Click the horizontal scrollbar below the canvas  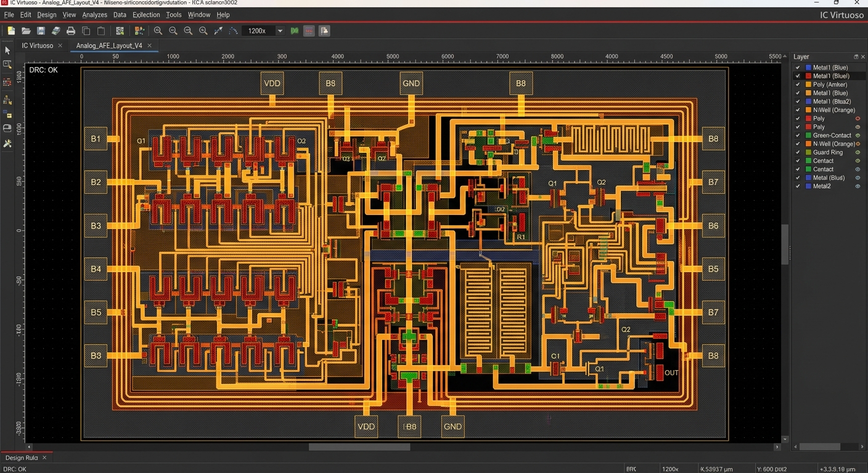359,447
